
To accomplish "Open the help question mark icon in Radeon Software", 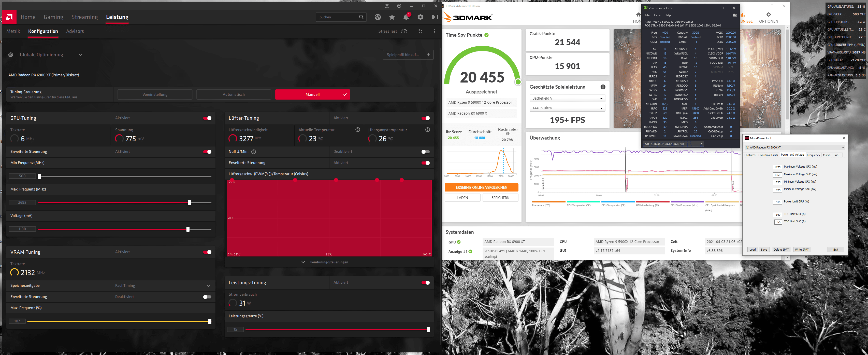I will pyautogui.click(x=399, y=6).
